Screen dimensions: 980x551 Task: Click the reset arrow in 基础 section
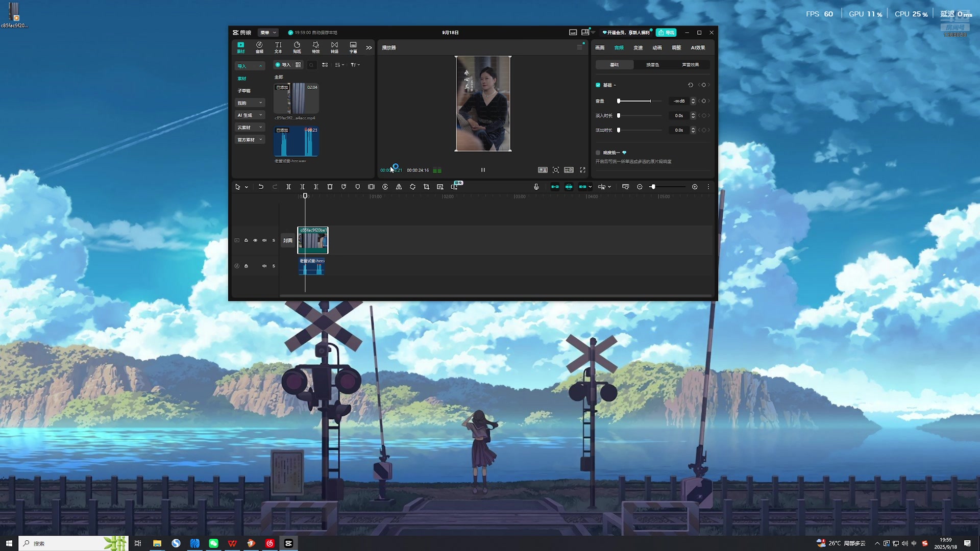click(691, 85)
